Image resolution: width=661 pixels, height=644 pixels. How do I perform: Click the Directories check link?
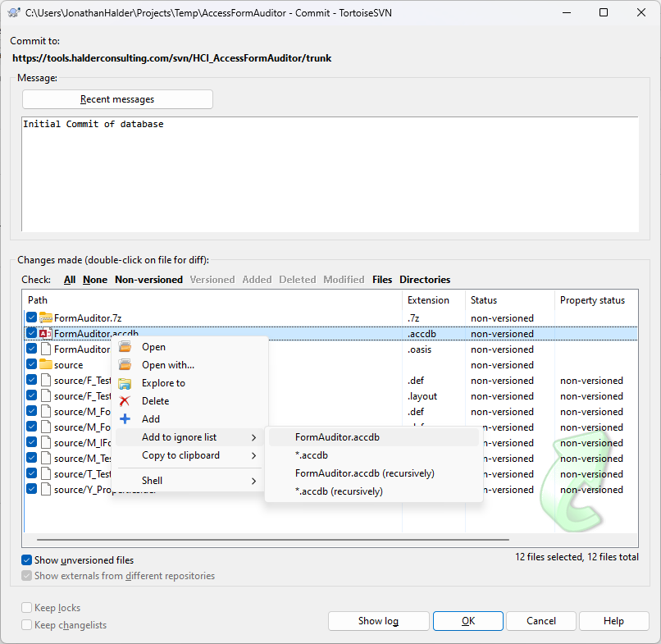425,280
